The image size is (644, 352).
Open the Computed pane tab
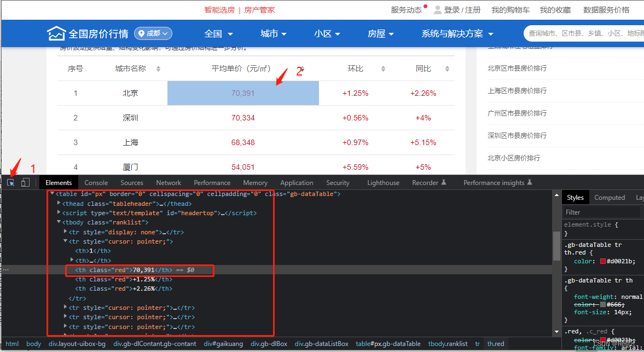coord(610,198)
